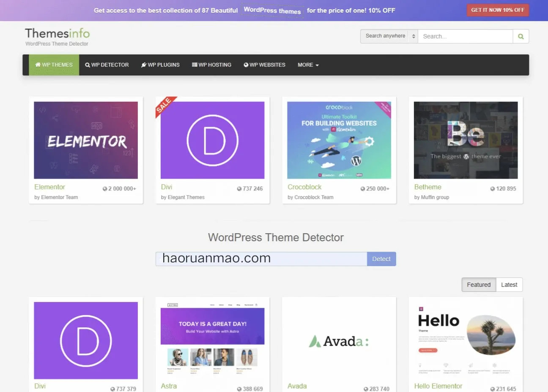The width and height of the screenshot is (548, 392).
Task: Open the Crocoblock banner thumbnail
Action: (339, 140)
